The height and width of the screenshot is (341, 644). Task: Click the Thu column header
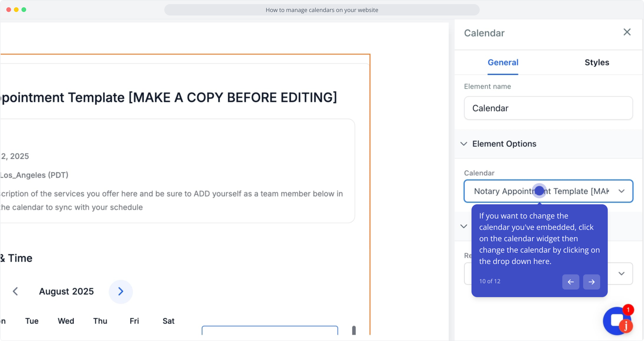tap(100, 321)
